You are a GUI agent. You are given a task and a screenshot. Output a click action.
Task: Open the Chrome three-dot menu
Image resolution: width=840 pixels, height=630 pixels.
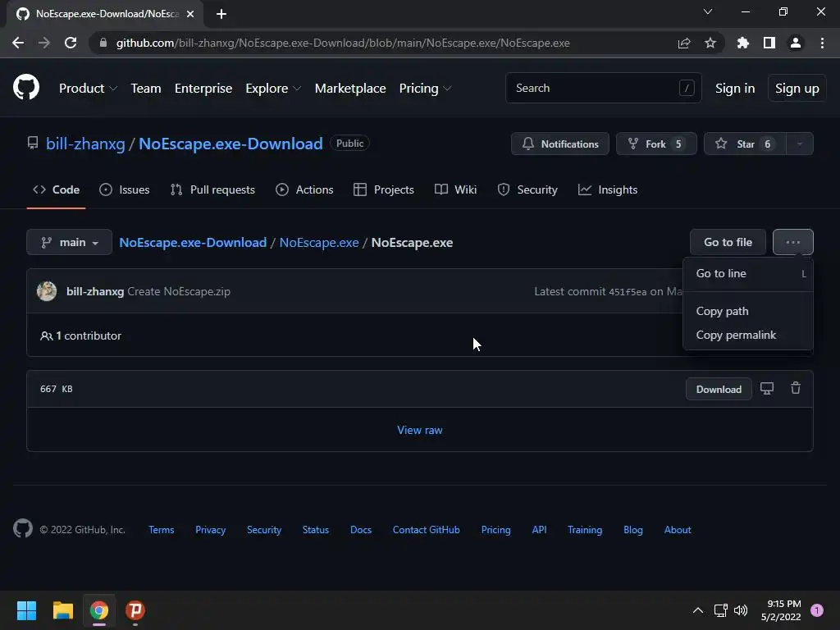[x=822, y=43]
